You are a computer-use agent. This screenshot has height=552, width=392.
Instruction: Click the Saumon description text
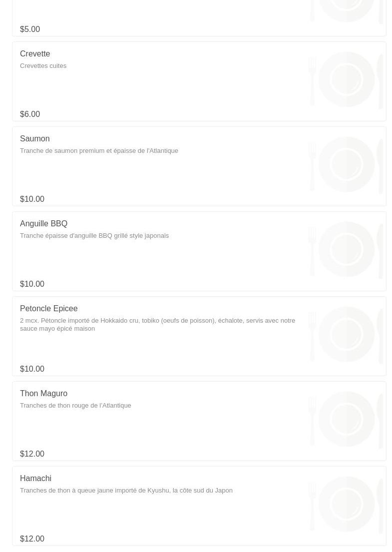tap(99, 151)
